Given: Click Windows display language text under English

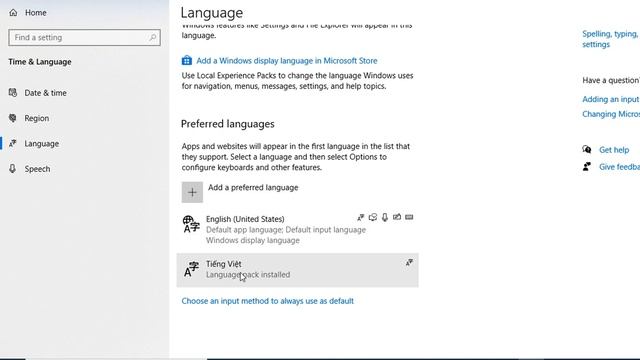Looking at the screenshot, I should [x=253, y=241].
